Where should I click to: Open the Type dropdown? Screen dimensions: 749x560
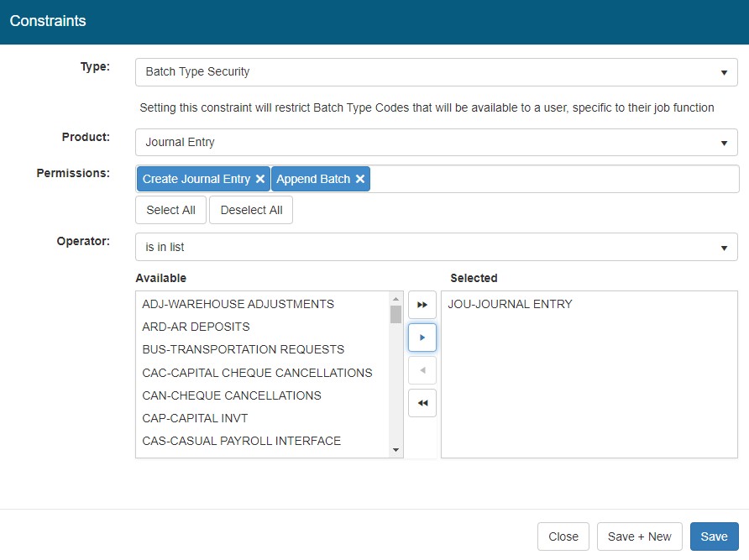pyautogui.click(x=436, y=72)
